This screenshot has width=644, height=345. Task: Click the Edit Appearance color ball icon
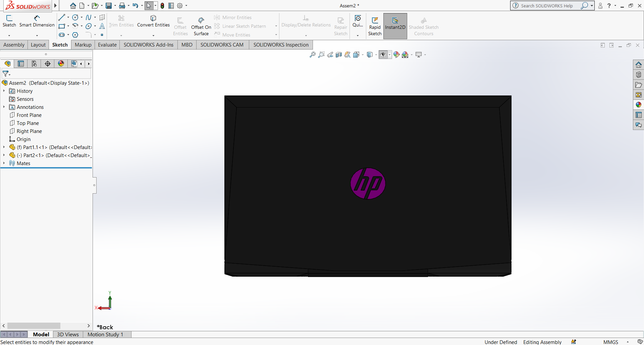pos(396,55)
